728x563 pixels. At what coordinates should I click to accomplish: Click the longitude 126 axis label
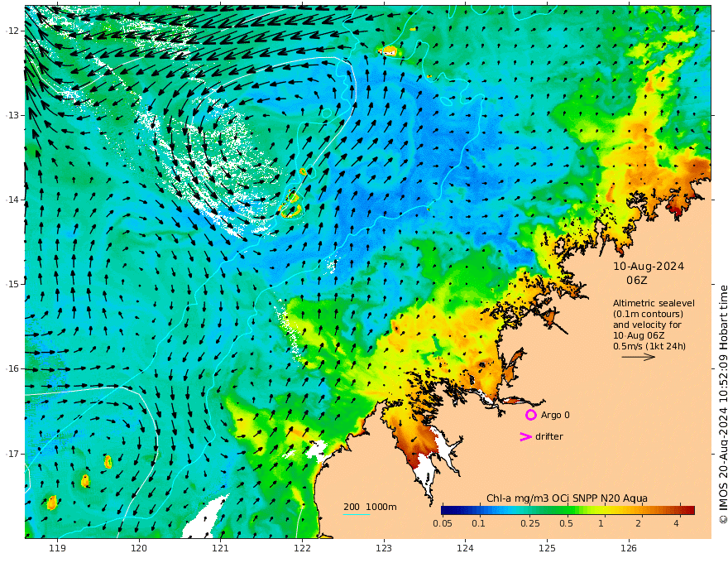click(x=629, y=549)
